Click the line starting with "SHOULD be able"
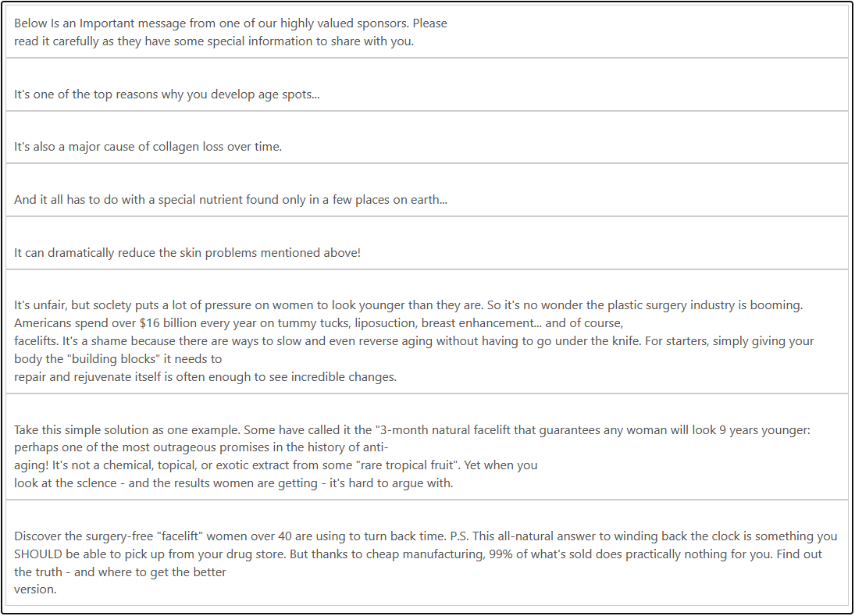855x616 pixels. tap(417, 554)
